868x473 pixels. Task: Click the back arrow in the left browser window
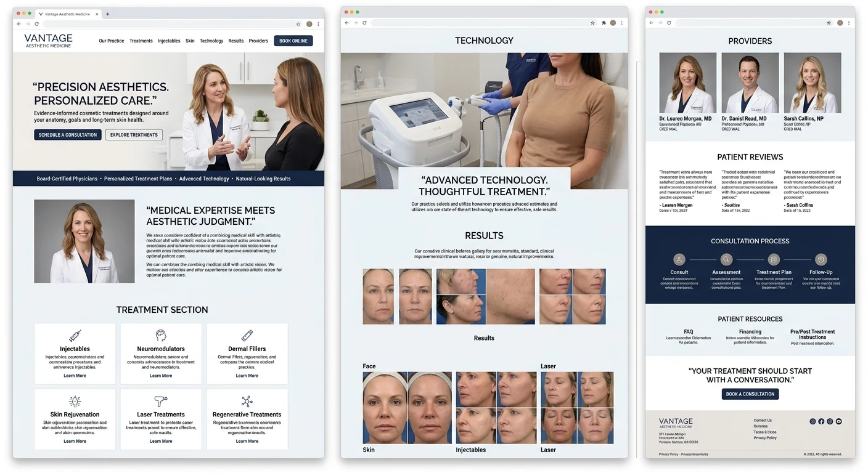[x=18, y=24]
